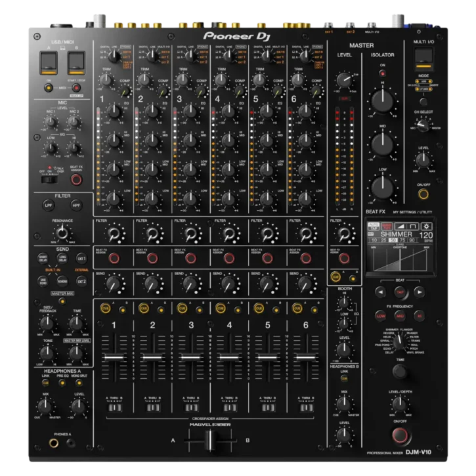Click the Isolator LOW knob
The height and width of the screenshot is (476, 476).
[x=383, y=187]
